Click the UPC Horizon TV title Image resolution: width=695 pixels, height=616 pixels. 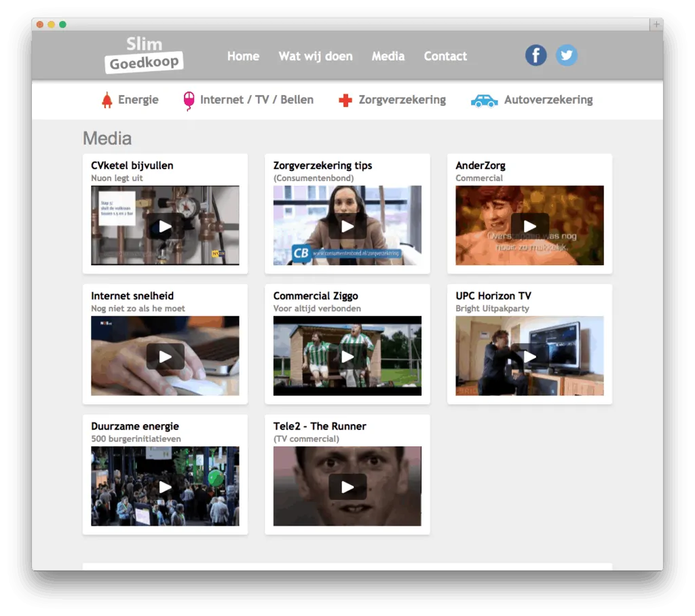coord(493,296)
